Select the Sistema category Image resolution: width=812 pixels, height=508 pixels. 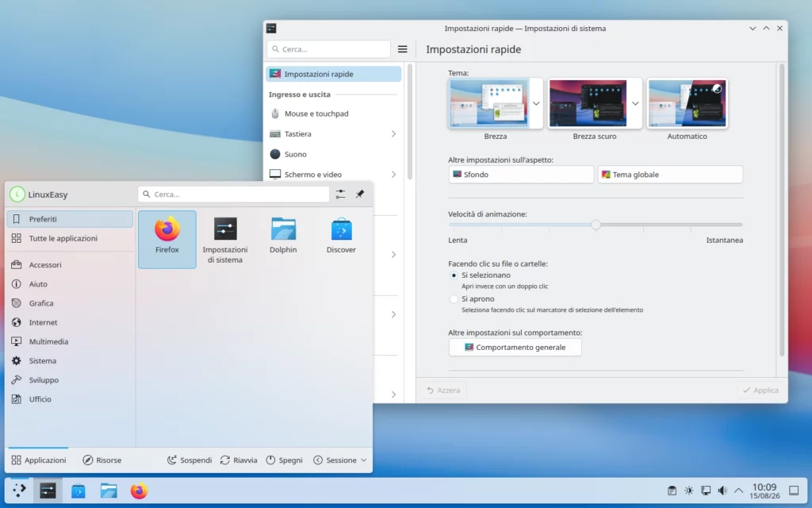point(70,361)
